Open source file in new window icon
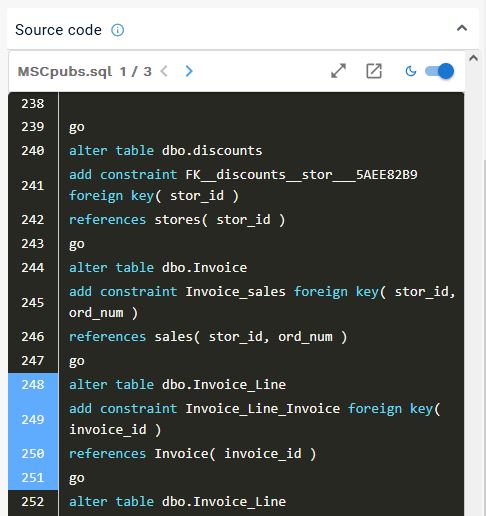486x516 pixels. (374, 71)
